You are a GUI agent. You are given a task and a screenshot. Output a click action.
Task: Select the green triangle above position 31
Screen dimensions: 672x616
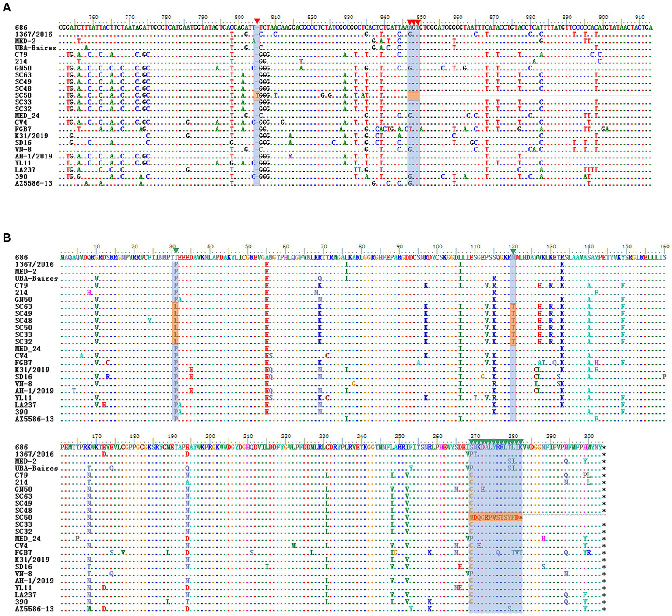click(176, 251)
